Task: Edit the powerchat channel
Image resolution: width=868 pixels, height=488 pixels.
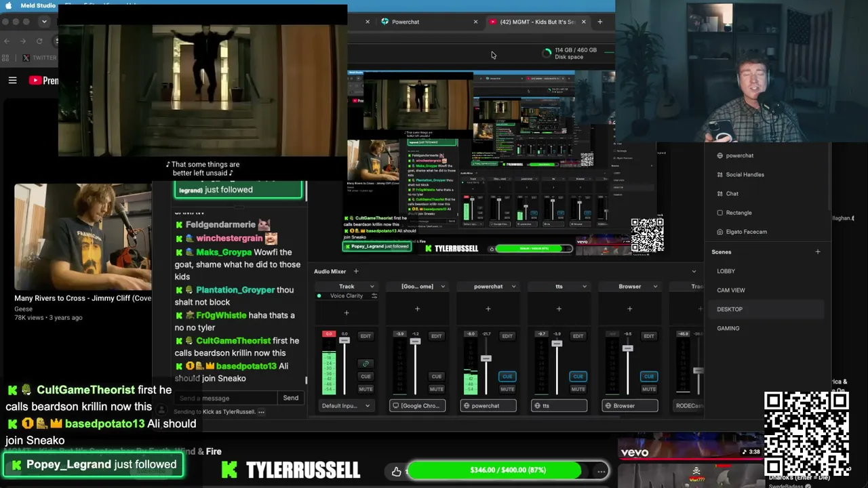Action: (507, 336)
